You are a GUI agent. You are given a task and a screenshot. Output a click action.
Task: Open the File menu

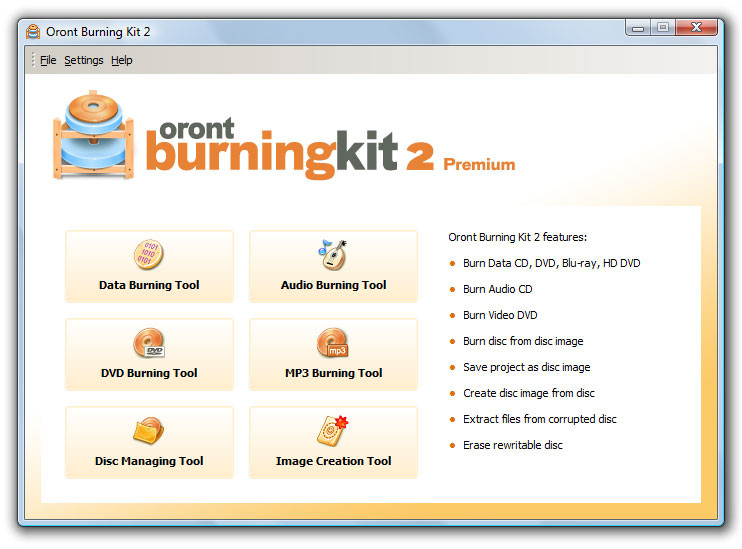pos(48,60)
